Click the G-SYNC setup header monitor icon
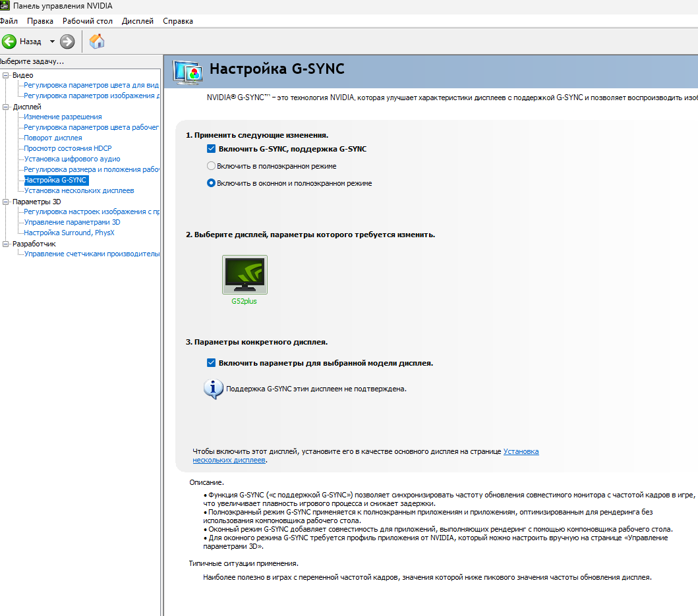 coord(188,72)
